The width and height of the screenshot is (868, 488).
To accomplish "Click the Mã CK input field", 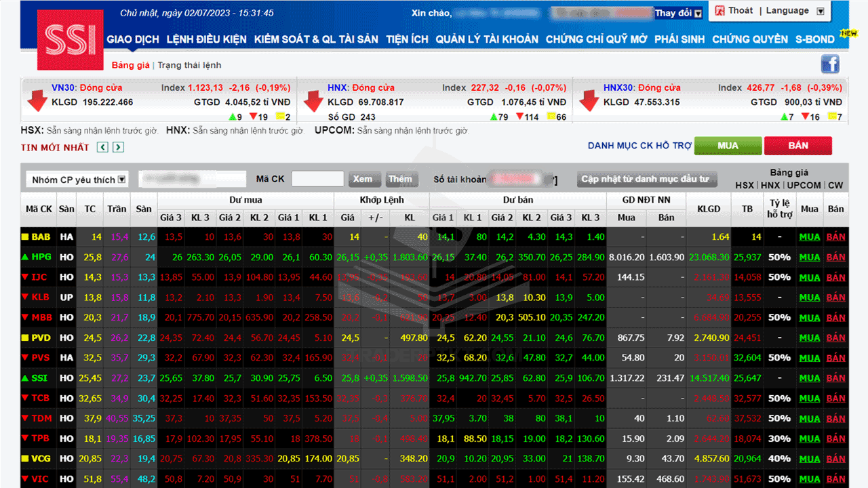I will tap(317, 179).
